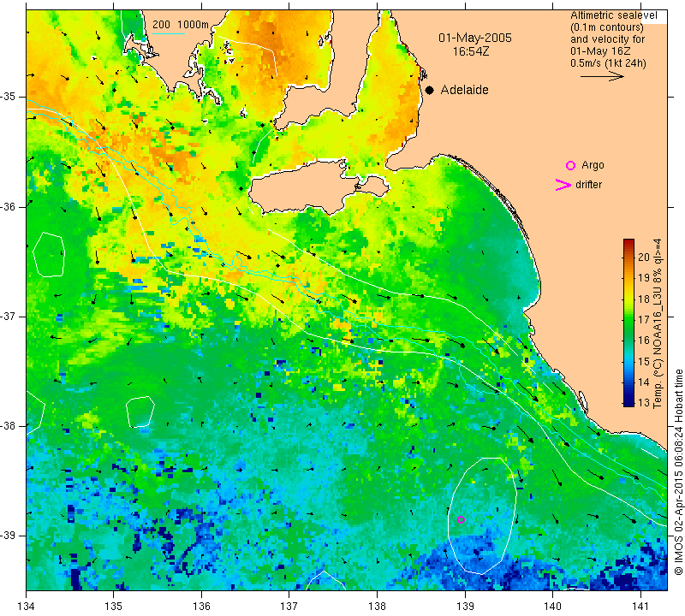Click the magenta drifter legend arrowhead
This screenshot has height=616, width=685.
click(x=563, y=185)
